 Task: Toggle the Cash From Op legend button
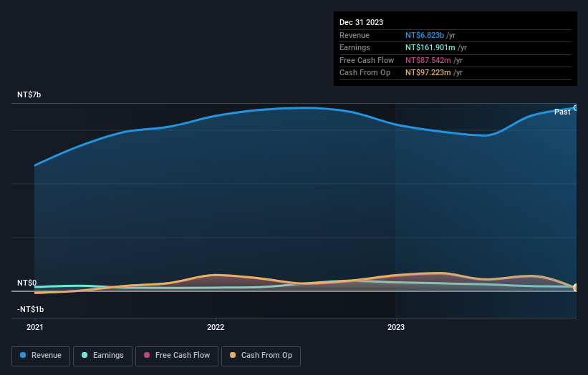(261, 356)
